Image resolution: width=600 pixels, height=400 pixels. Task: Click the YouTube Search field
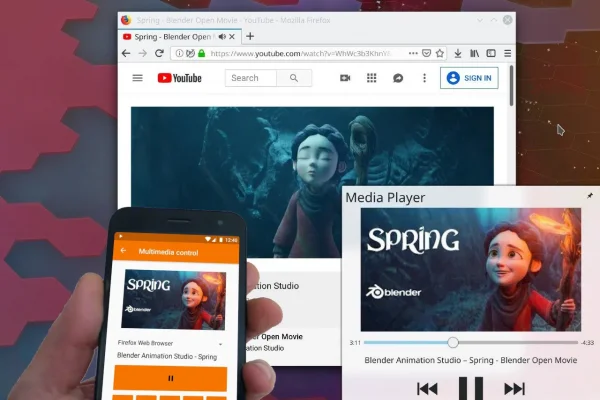[x=251, y=78]
